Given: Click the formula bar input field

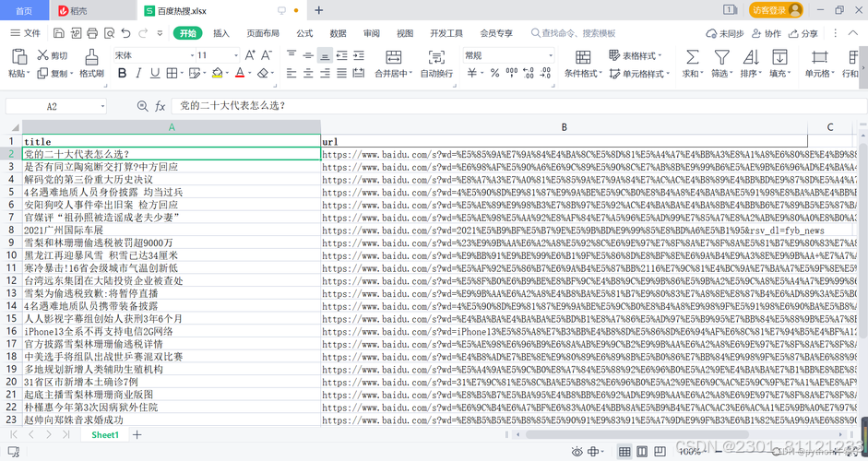Looking at the screenshot, I should tap(518, 106).
